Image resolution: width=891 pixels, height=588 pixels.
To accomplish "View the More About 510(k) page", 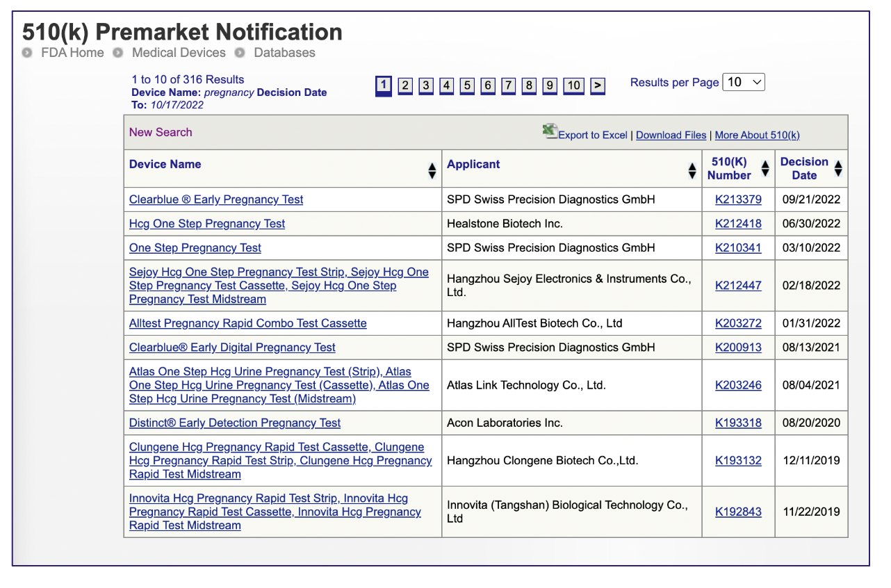I will tap(757, 135).
